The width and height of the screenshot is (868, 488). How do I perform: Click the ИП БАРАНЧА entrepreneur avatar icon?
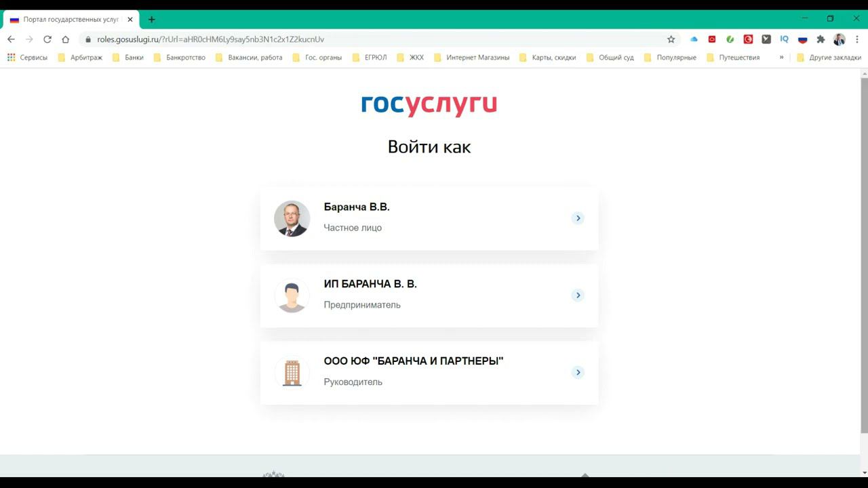pos(292,296)
